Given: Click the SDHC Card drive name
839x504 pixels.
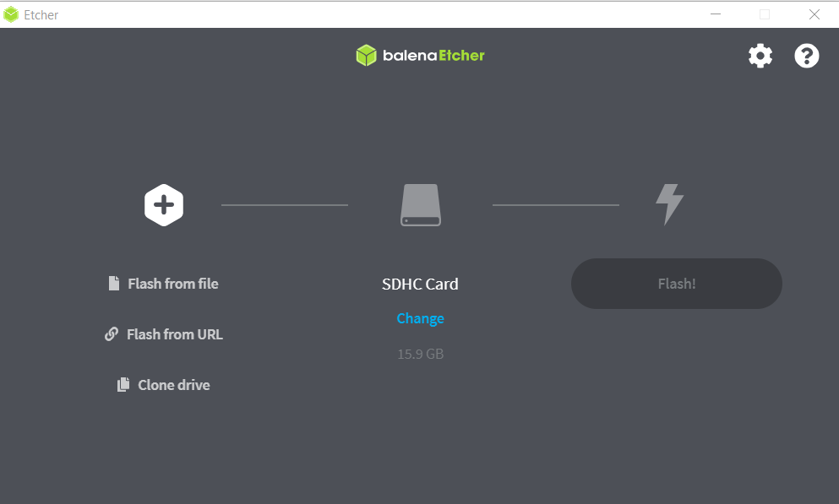Looking at the screenshot, I should pyautogui.click(x=420, y=284).
